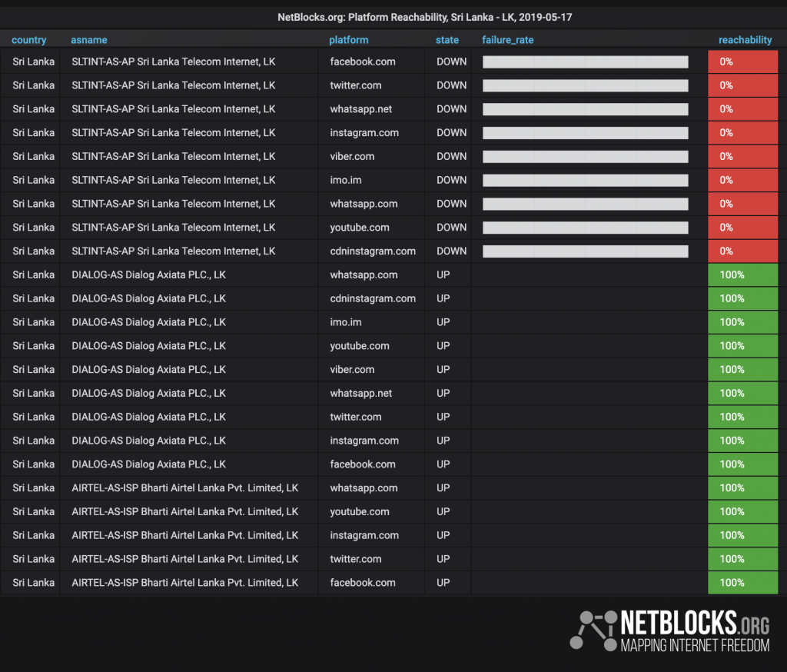
Task: Click Sri Lanka country in the Airtel facebook.com row
Action: point(33,583)
